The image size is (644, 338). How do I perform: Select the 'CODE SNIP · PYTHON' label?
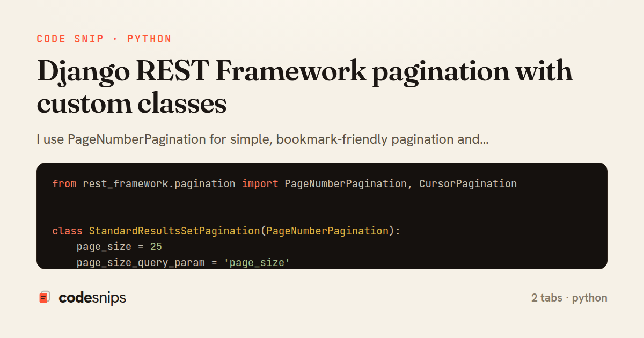pos(104,39)
